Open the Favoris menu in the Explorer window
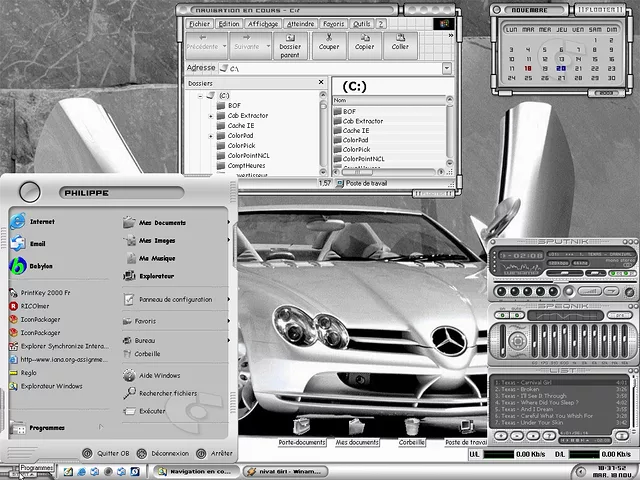 [333, 23]
